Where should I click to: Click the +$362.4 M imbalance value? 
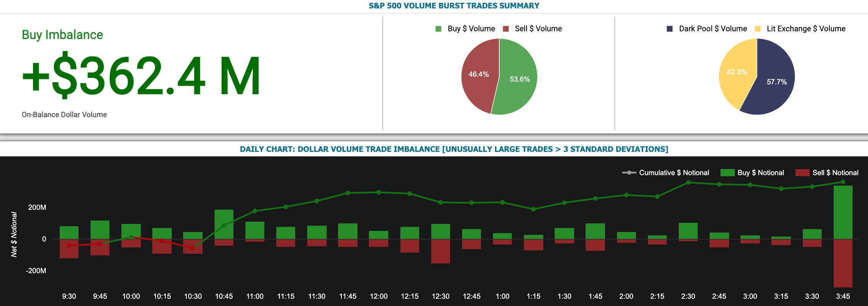point(141,76)
